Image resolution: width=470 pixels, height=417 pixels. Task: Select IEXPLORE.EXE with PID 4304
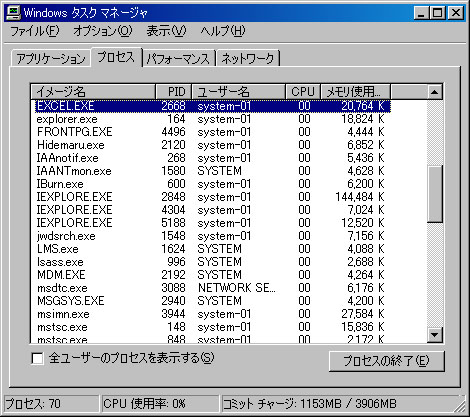coord(213,210)
